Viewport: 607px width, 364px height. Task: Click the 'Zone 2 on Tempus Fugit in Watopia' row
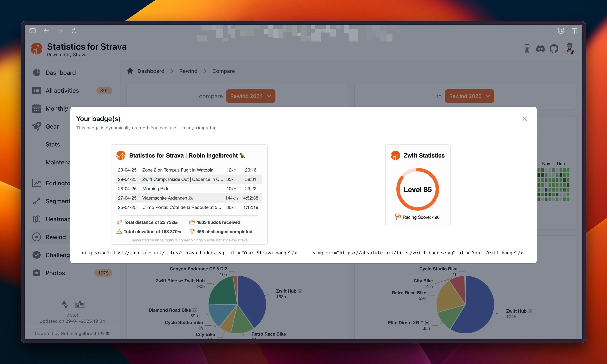click(x=189, y=170)
